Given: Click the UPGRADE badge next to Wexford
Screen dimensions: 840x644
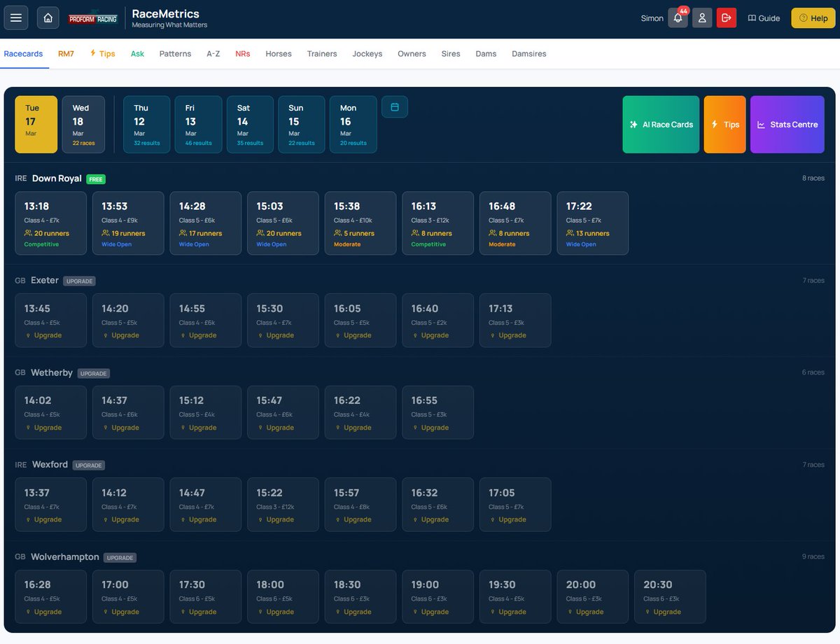Looking at the screenshot, I should point(89,465).
